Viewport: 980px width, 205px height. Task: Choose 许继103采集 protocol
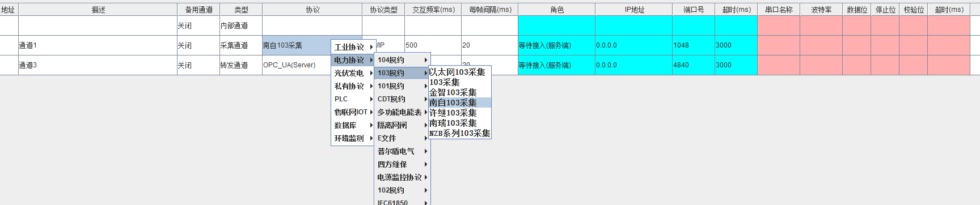coord(459,113)
